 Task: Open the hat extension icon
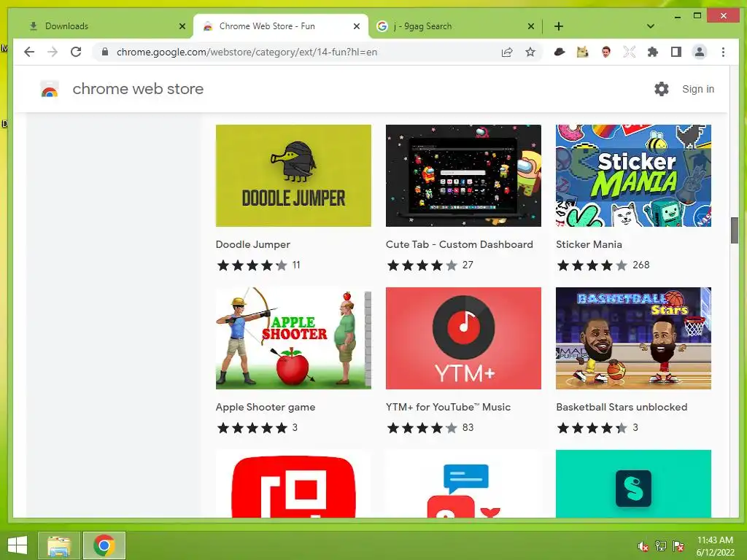tap(560, 52)
